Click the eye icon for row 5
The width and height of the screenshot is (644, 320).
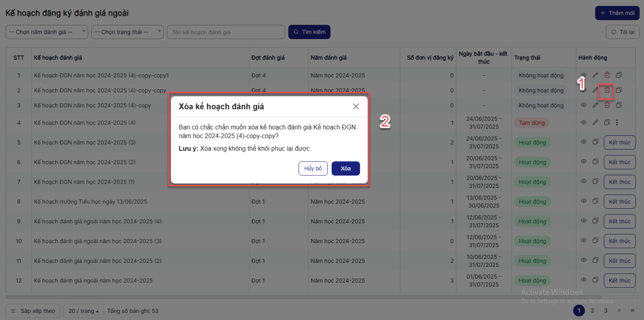[x=584, y=142]
